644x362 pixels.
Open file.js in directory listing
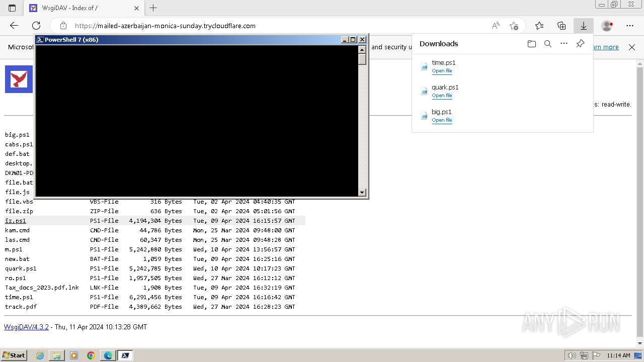tap(17, 192)
